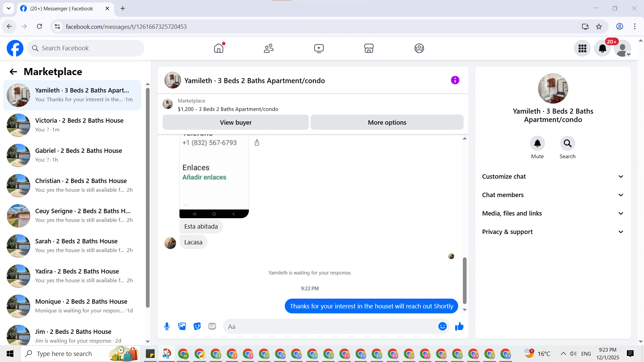
Task: Open the emoji picker in message box
Action: [442, 326]
